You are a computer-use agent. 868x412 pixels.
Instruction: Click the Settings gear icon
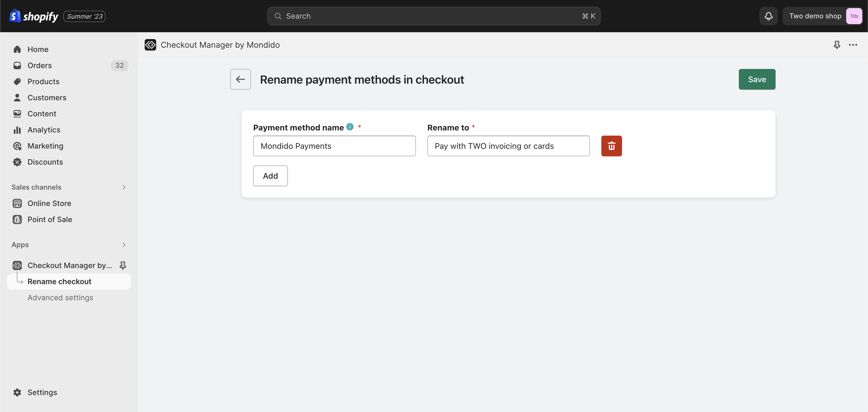17,393
